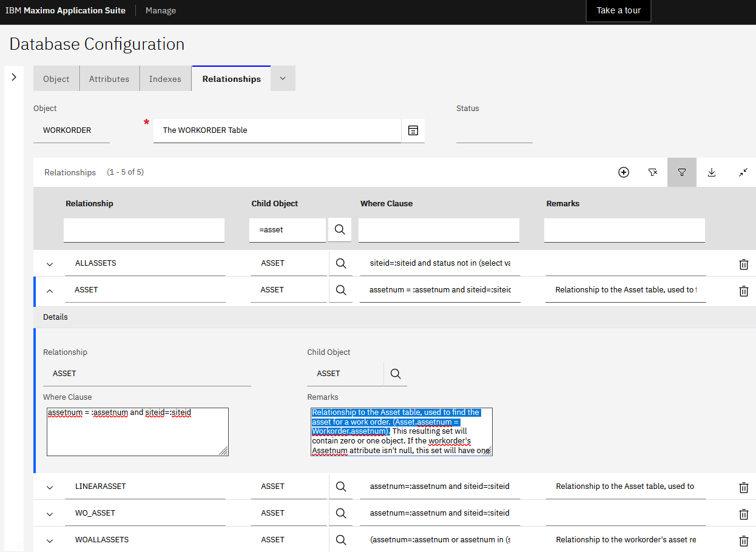Download the relationships table data
Image resolution: width=756 pixels, height=552 pixels.
(x=712, y=172)
